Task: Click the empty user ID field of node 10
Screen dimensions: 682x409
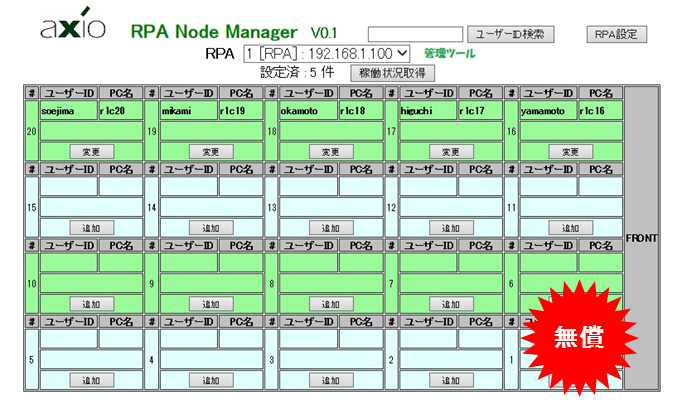Action: (69, 263)
